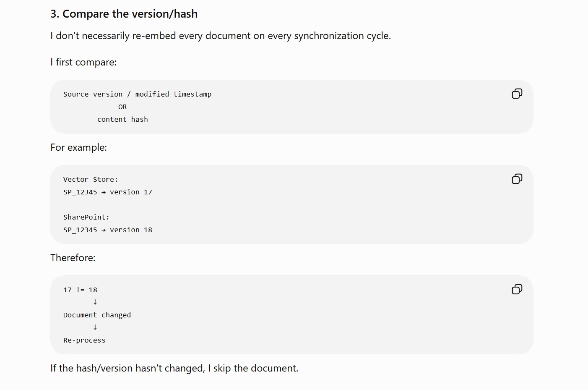
Task: Click the 'Source version / modified timestamp' line
Action: pos(138,94)
